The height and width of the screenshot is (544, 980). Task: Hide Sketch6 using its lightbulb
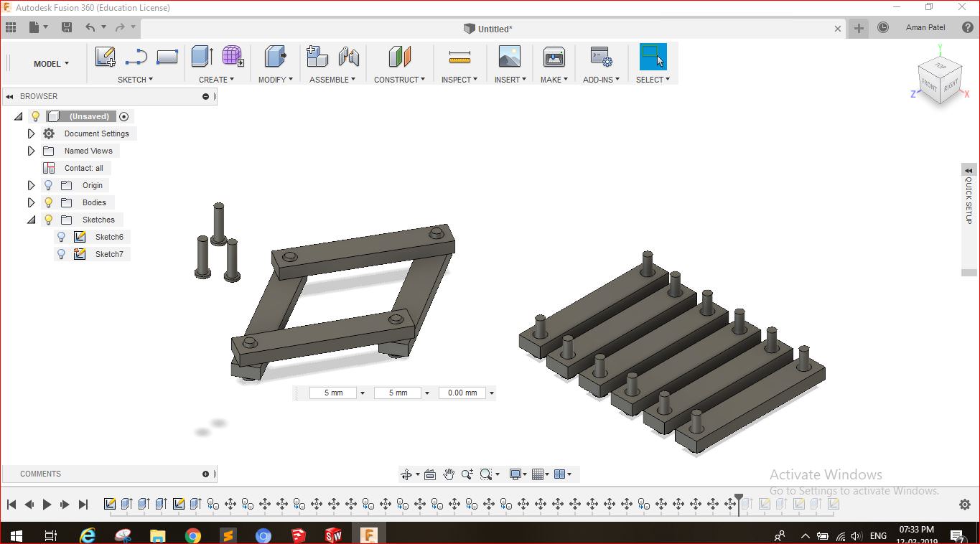click(62, 237)
